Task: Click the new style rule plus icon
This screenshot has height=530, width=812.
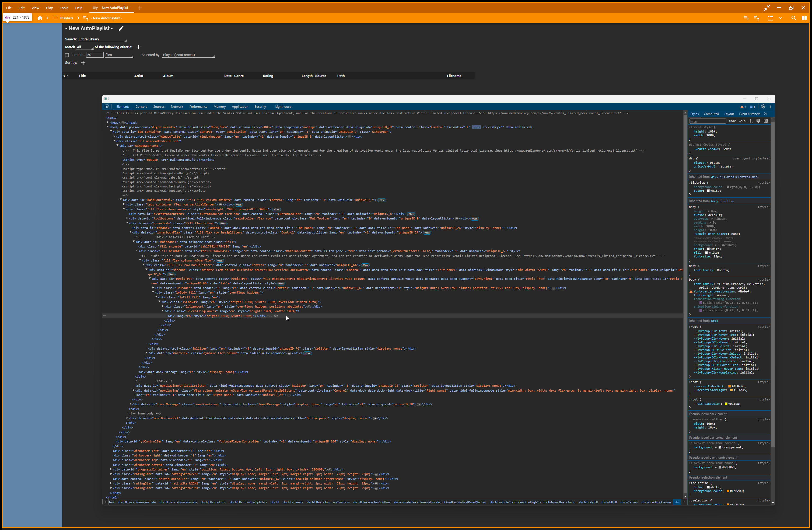Action: pyautogui.click(x=751, y=121)
